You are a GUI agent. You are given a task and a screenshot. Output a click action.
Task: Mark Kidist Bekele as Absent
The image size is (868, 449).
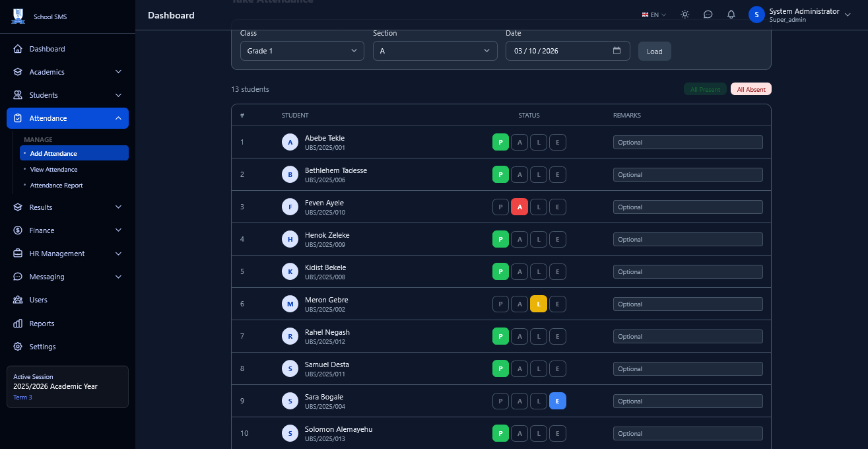[520, 271]
